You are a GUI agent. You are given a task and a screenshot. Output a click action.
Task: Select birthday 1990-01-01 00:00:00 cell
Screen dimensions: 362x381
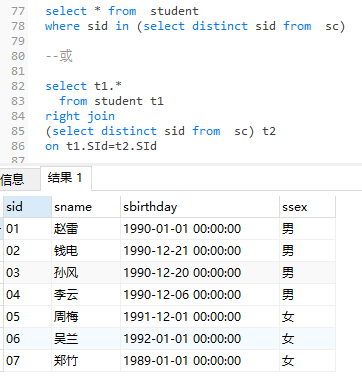pos(200,229)
